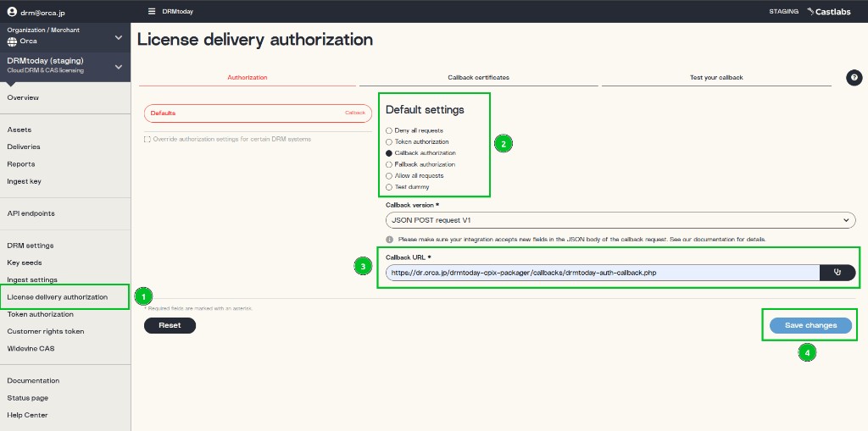The height and width of the screenshot is (431, 868).
Task: Select the Defaults Callback entry
Action: pyautogui.click(x=258, y=113)
